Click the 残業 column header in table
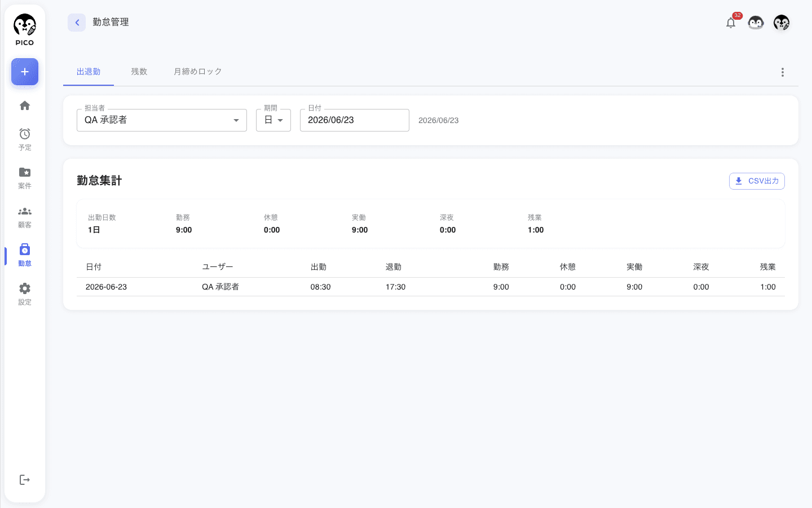This screenshot has height=508, width=812. pyautogui.click(x=768, y=267)
